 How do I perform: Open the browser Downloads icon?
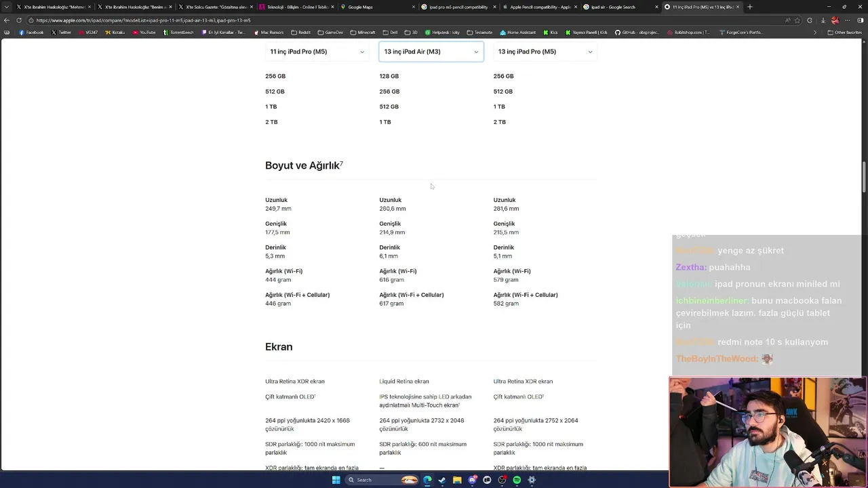click(x=823, y=20)
